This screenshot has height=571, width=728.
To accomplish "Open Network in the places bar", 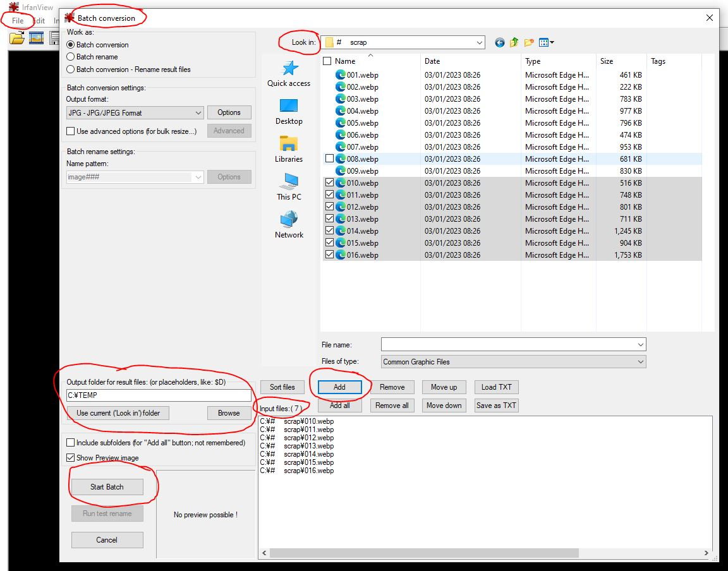I will [x=289, y=225].
